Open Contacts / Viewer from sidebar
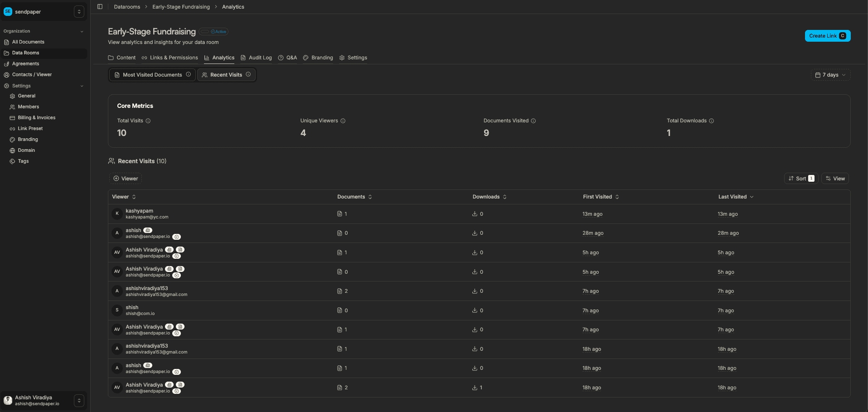The image size is (868, 412). [31, 74]
